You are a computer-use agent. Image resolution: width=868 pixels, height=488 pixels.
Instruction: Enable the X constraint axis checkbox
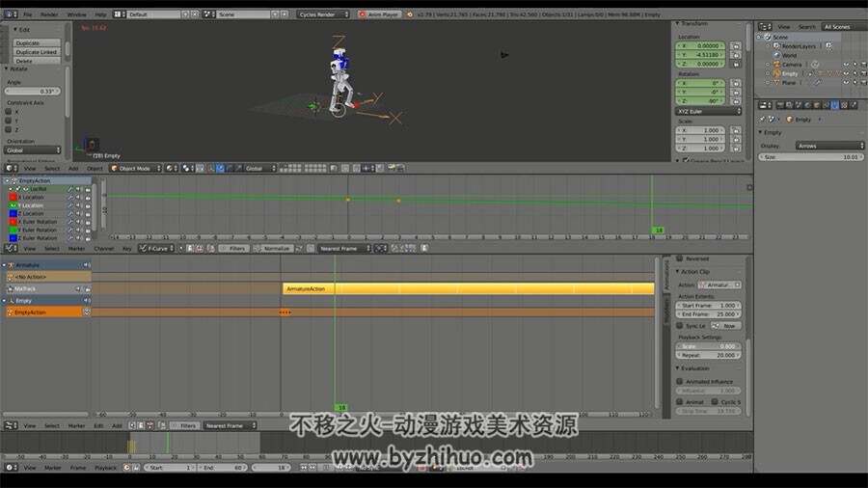[9, 112]
